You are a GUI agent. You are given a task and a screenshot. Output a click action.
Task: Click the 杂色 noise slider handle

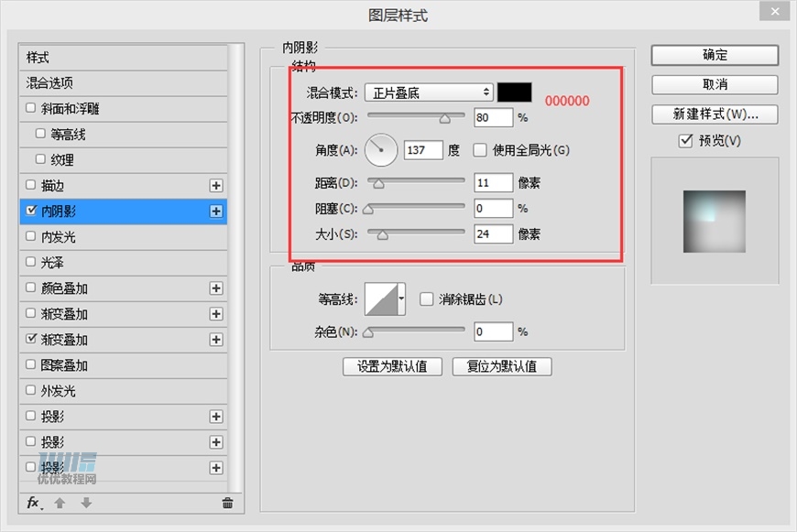tap(368, 332)
